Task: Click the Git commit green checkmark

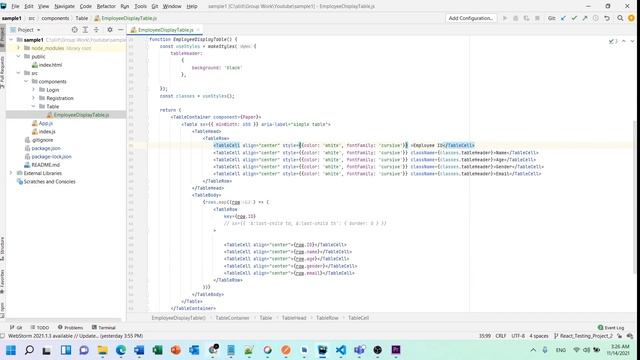Action: tap(574, 18)
